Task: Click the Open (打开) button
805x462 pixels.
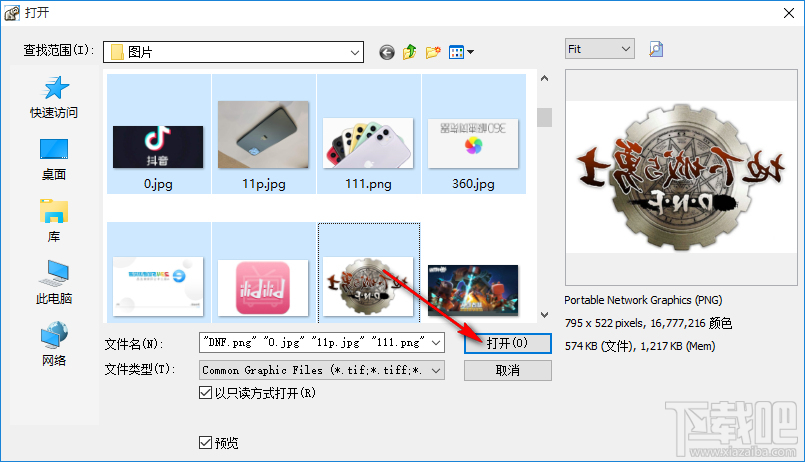Action: (508, 343)
